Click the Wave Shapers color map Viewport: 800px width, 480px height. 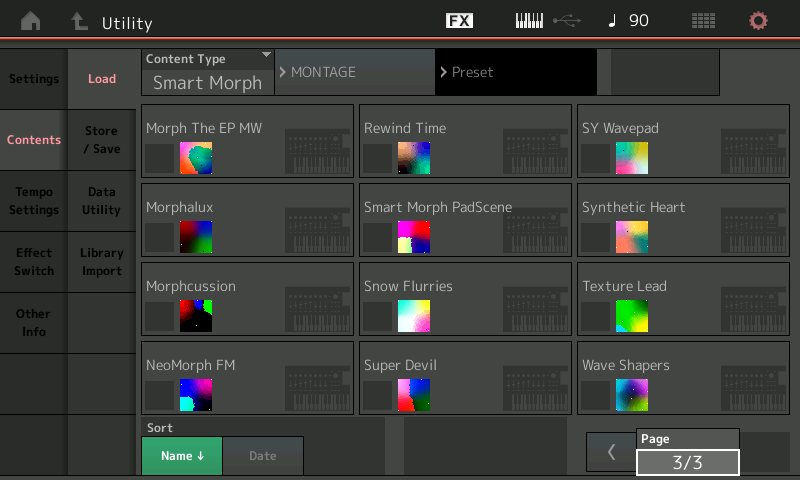click(x=632, y=395)
